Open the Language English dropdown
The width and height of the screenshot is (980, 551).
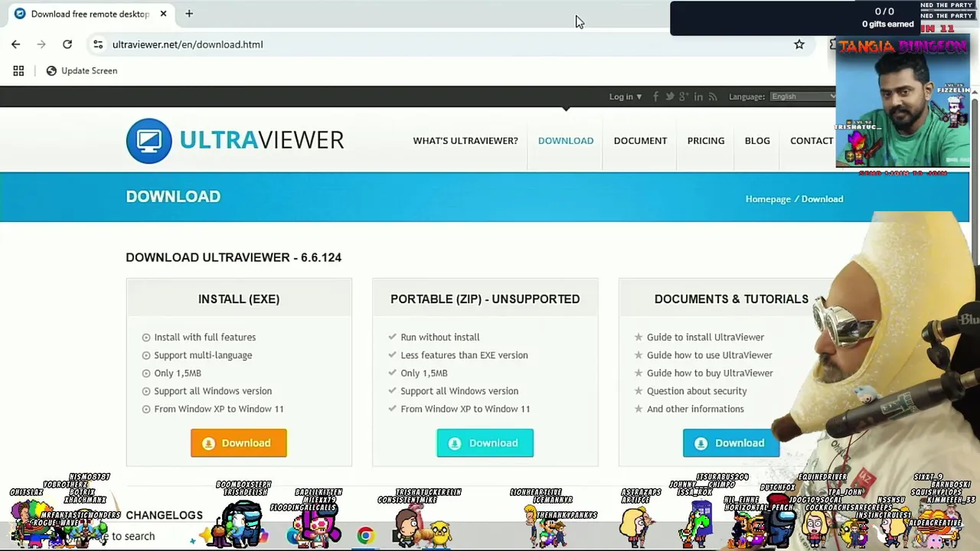click(x=802, y=96)
